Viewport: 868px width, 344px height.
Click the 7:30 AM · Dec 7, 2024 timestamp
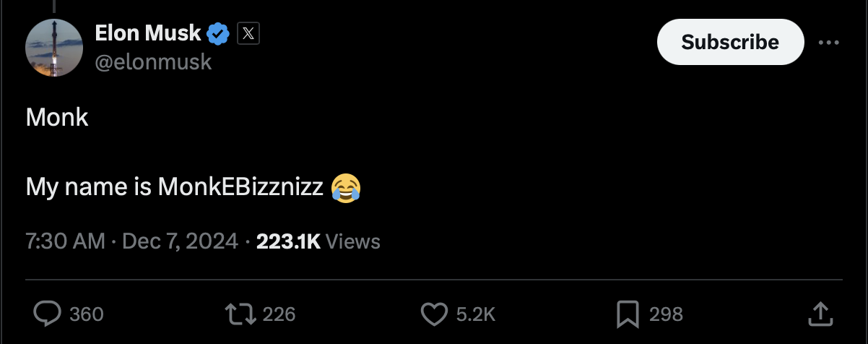[x=131, y=241]
